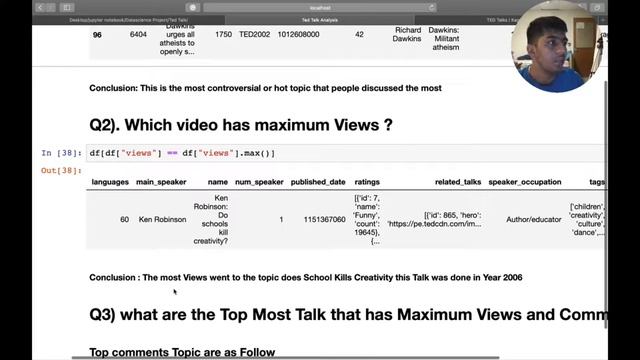The width and height of the screenshot is (640, 360).
Task: Click the 'ratings' column header
Action: (x=367, y=182)
